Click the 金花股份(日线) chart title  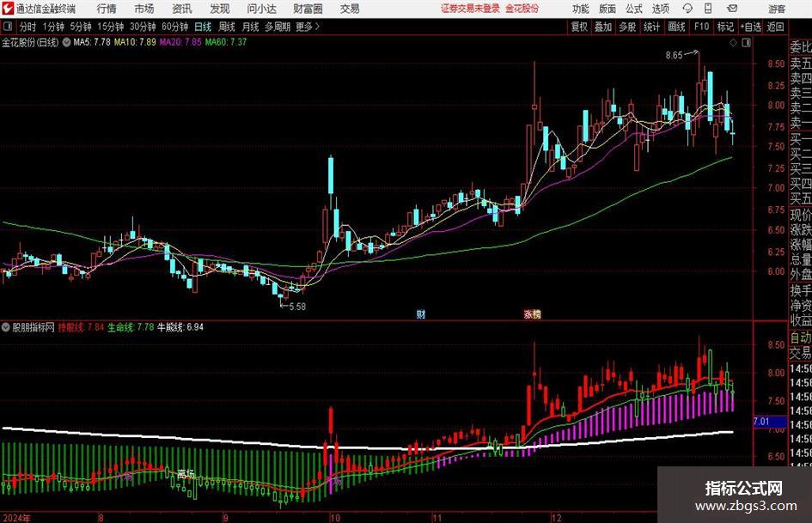pyautogui.click(x=30, y=42)
